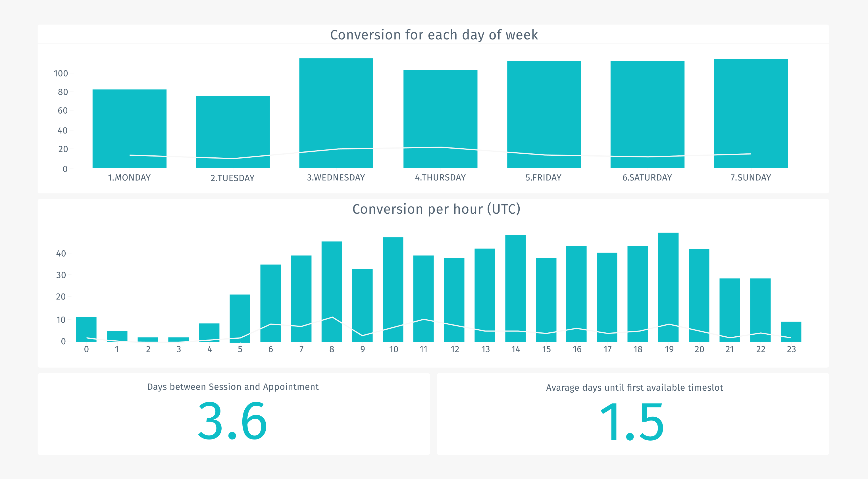Select the '2.TUESDAY' axis label
868x479 pixels.
(232, 178)
